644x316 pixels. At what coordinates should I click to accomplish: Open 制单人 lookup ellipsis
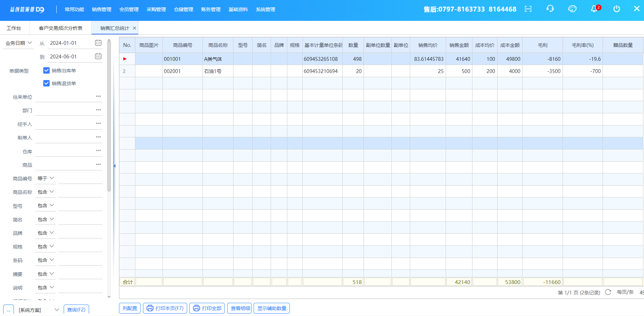coord(98,137)
